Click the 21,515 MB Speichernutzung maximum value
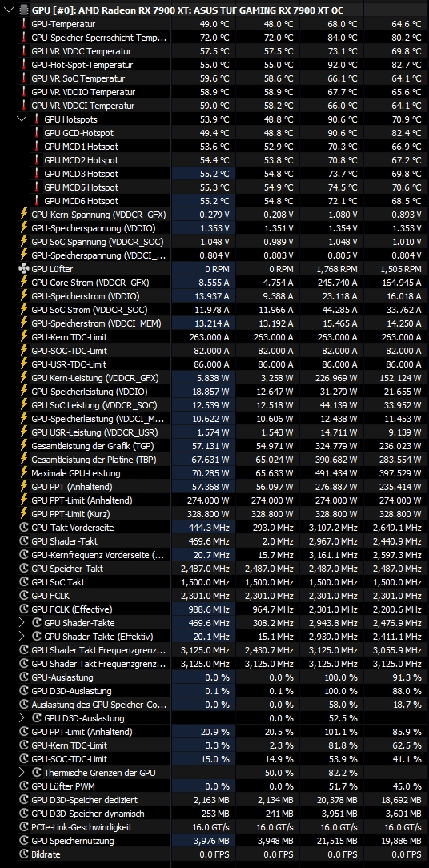 pos(337,840)
